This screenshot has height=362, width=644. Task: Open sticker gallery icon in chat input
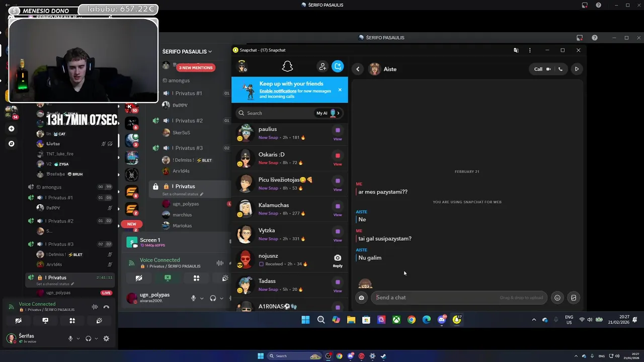pos(573,298)
